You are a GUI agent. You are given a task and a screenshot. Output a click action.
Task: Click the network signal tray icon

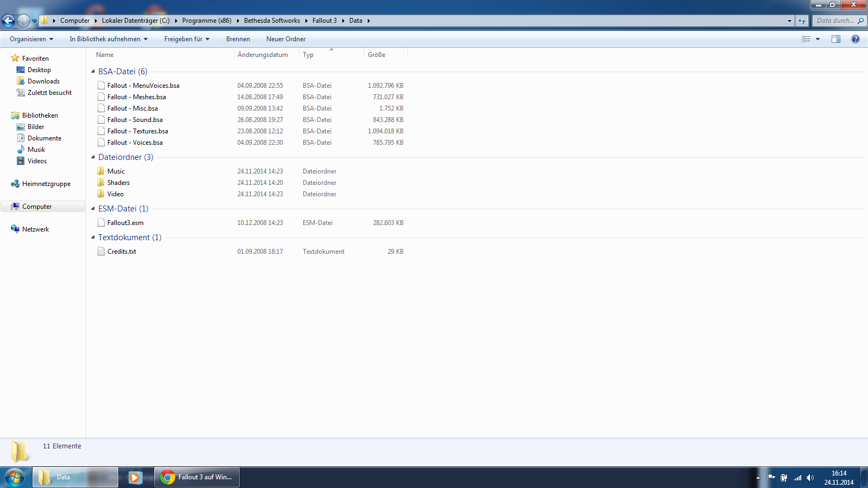(x=797, y=478)
